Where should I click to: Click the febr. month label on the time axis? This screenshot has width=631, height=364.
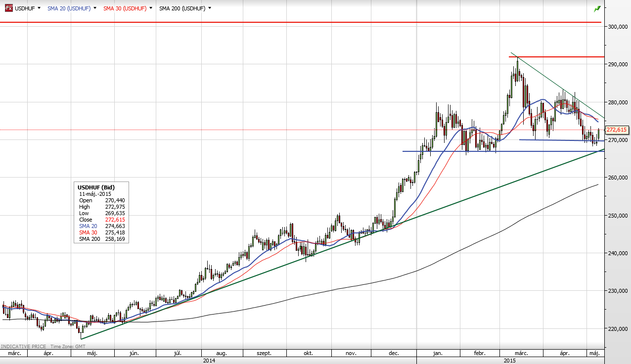pyautogui.click(x=479, y=354)
